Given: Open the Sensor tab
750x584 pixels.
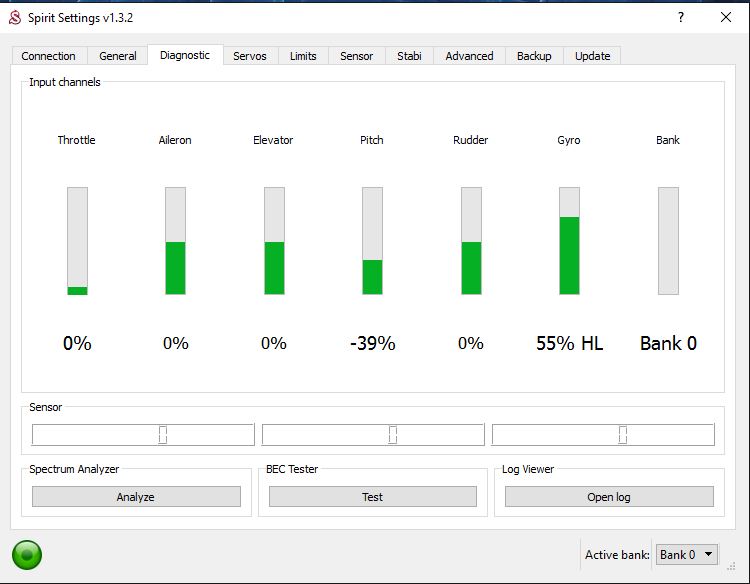Looking at the screenshot, I should pyautogui.click(x=356, y=56).
